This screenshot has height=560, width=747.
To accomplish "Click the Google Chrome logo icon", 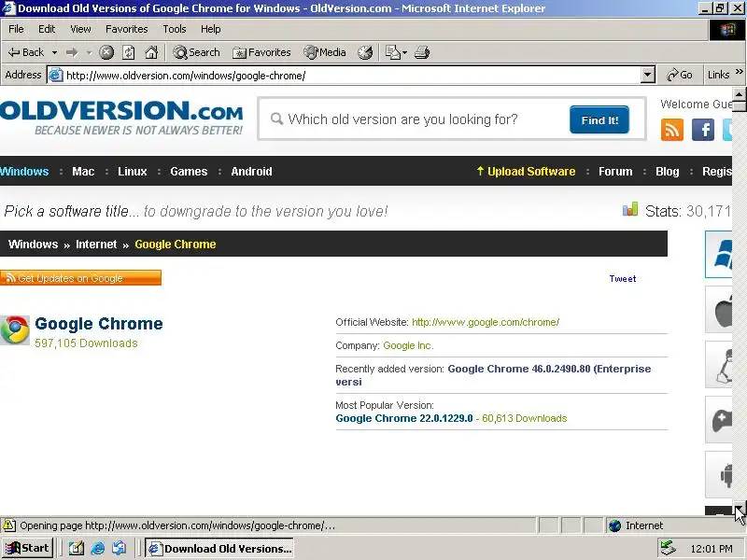I will [15, 330].
